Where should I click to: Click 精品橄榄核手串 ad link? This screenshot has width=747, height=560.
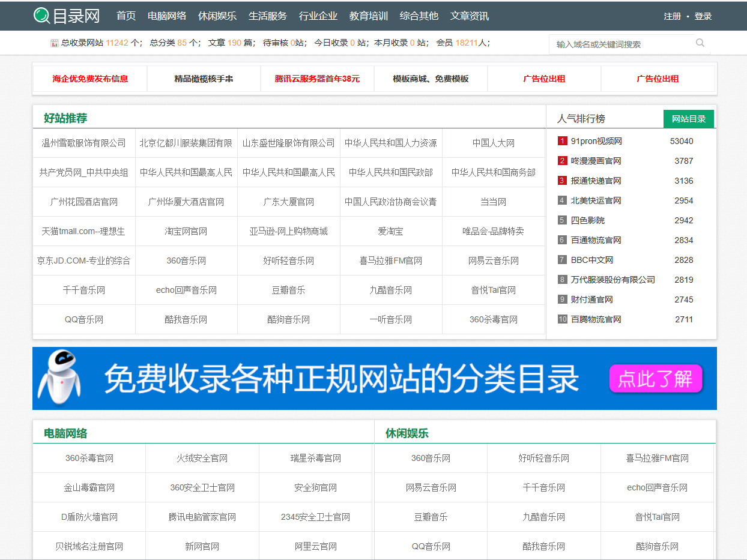pyautogui.click(x=204, y=79)
